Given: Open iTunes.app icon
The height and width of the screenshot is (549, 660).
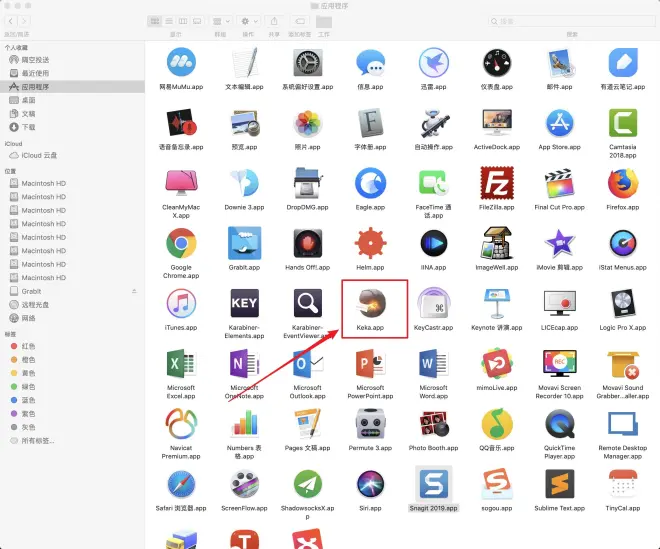Looking at the screenshot, I should point(181,303).
